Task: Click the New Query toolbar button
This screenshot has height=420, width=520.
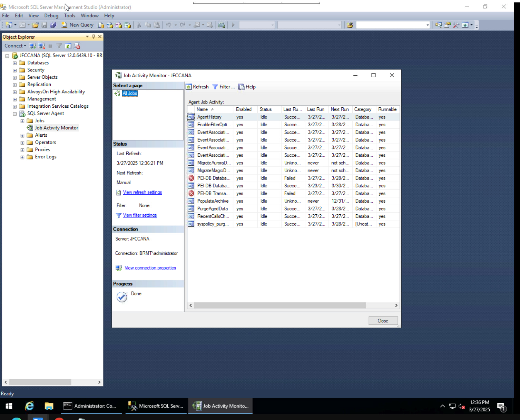Action: point(77,25)
